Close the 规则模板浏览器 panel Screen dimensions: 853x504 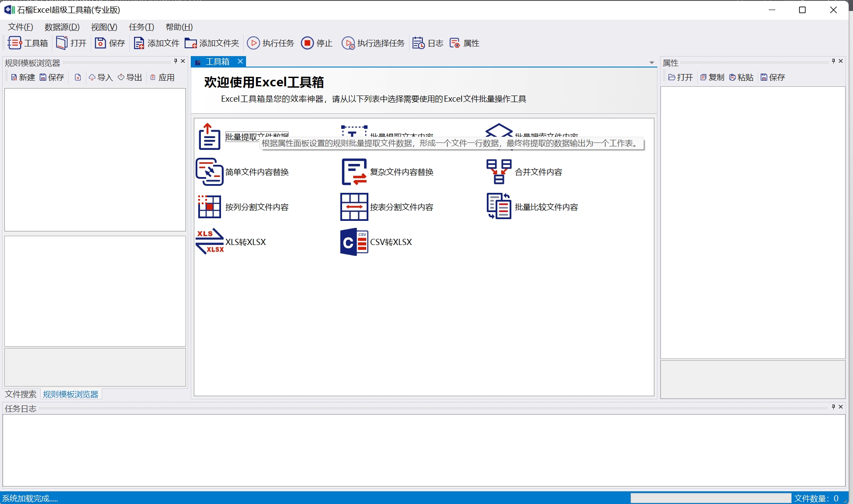tap(183, 61)
